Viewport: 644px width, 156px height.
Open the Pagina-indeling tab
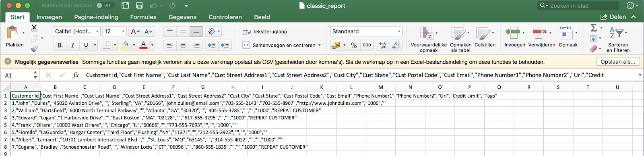(x=96, y=17)
